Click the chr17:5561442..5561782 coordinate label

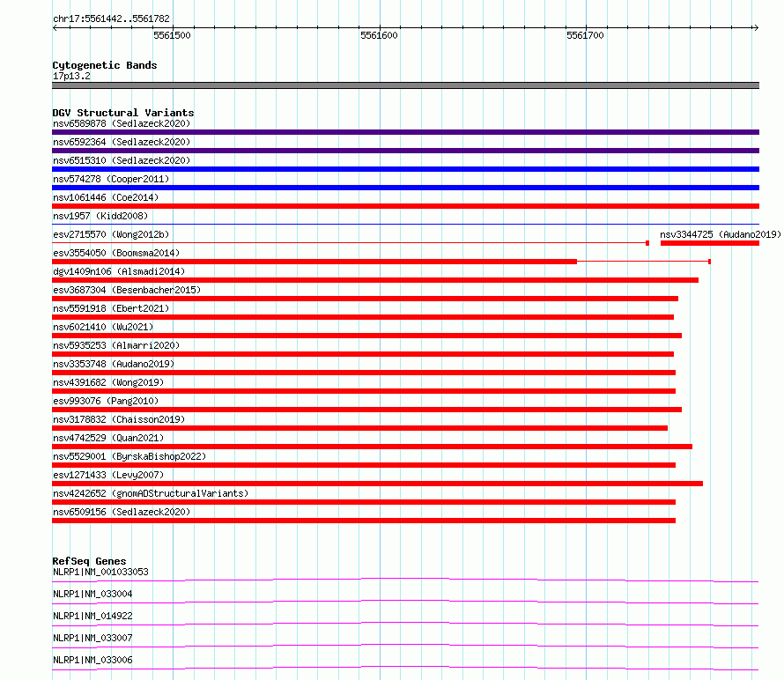coord(111,18)
